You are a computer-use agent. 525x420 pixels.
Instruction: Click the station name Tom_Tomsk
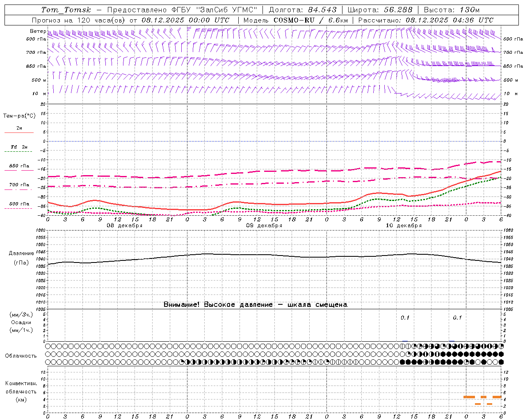coord(66,10)
